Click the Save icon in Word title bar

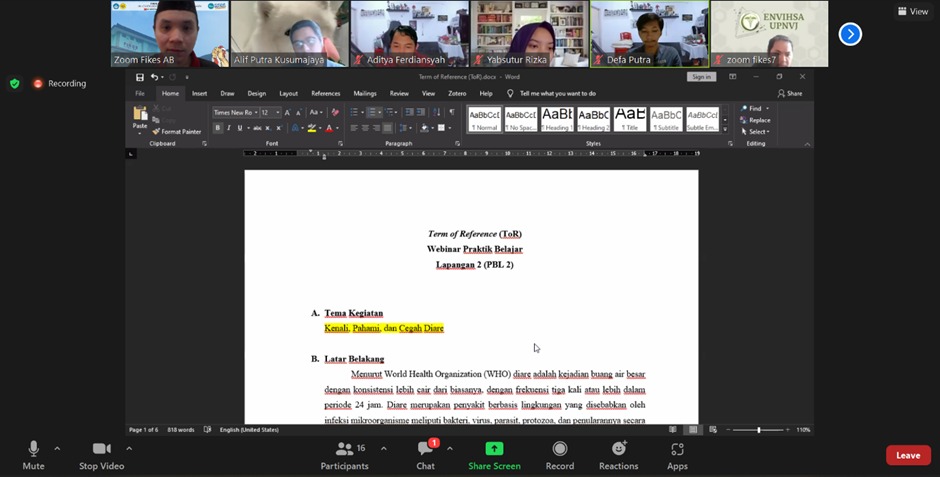coord(140,77)
